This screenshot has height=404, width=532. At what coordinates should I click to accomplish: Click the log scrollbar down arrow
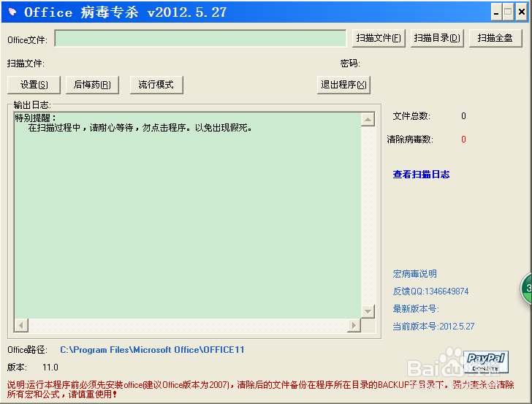[368, 311]
